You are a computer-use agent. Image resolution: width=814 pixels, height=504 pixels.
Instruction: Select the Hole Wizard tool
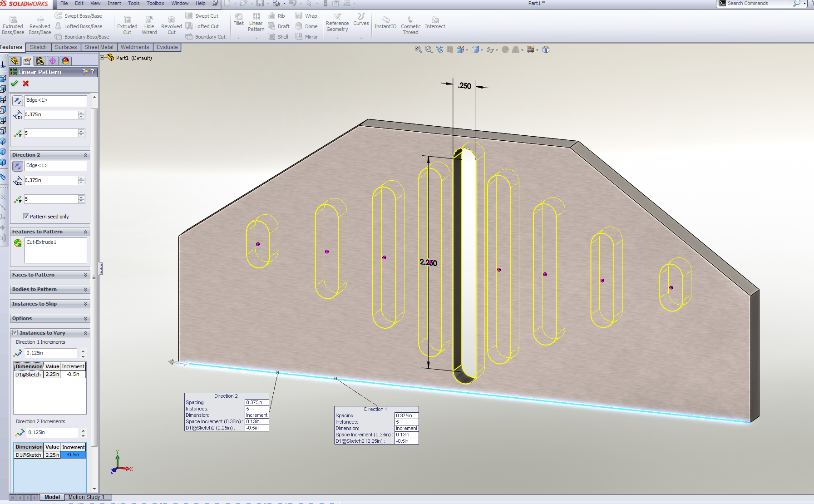[x=149, y=20]
